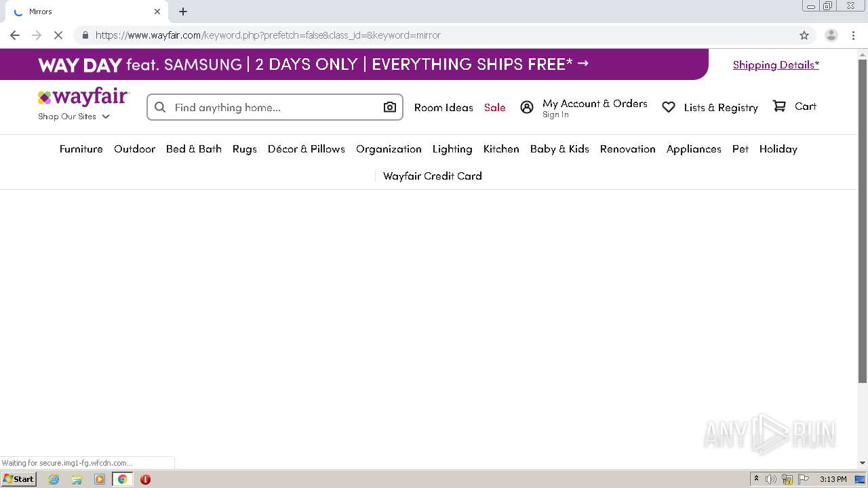Screen dimensions: 868x488
Task: Open My Account & Orders
Action: (595, 104)
